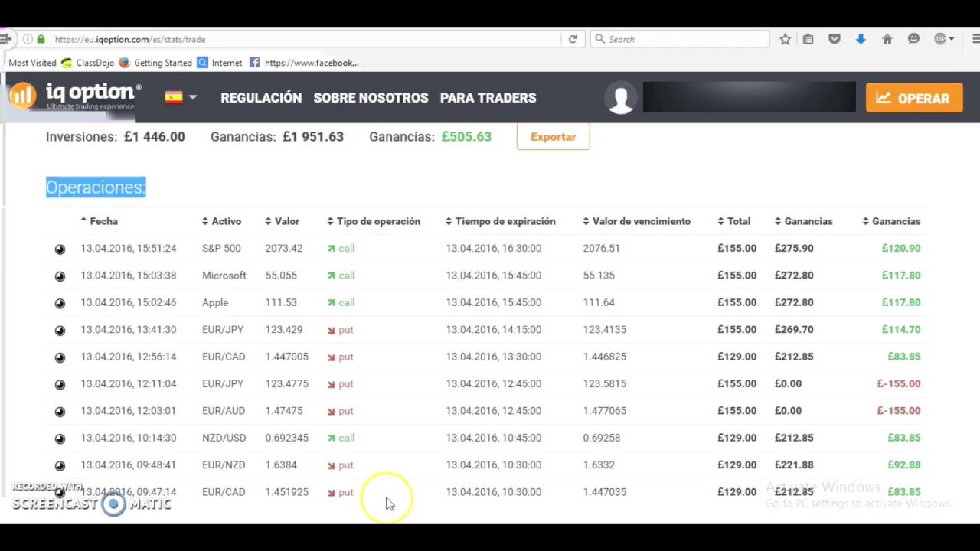Open the Facebook bookmark

click(303, 63)
